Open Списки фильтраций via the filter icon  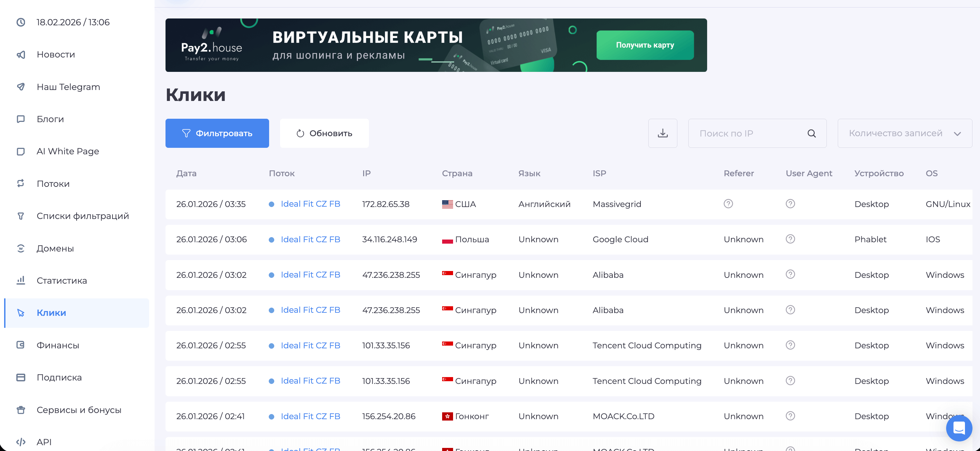click(21, 216)
